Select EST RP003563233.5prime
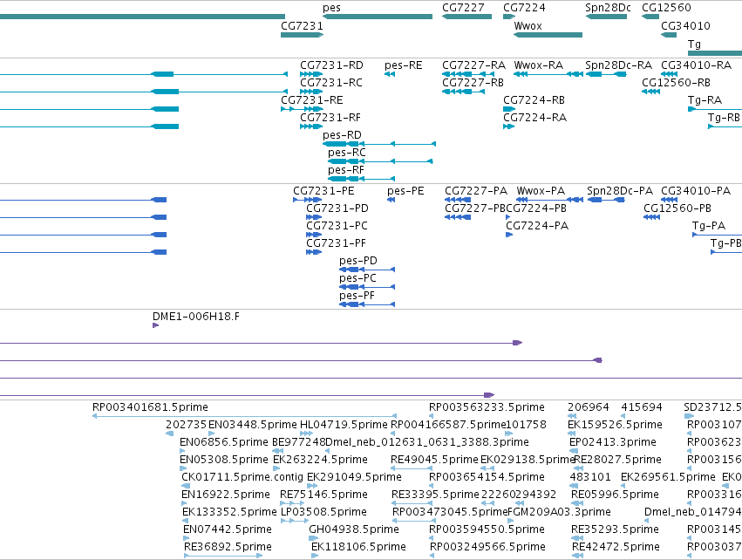Image resolution: width=742 pixels, height=560 pixels. 487,407
